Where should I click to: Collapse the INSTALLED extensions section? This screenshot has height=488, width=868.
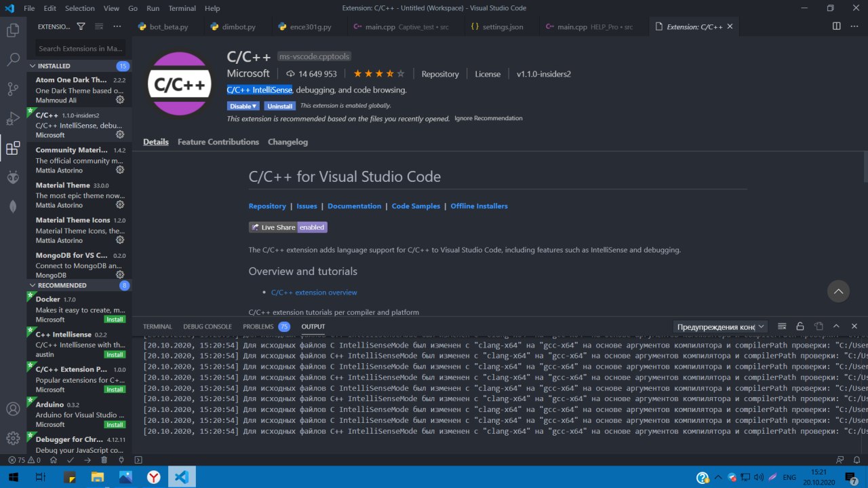pyautogui.click(x=33, y=66)
